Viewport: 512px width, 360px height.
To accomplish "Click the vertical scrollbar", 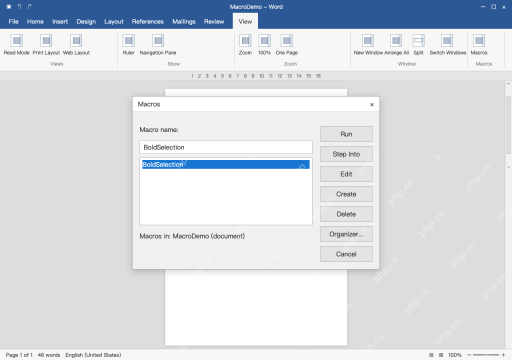I will tap(508, 125).
